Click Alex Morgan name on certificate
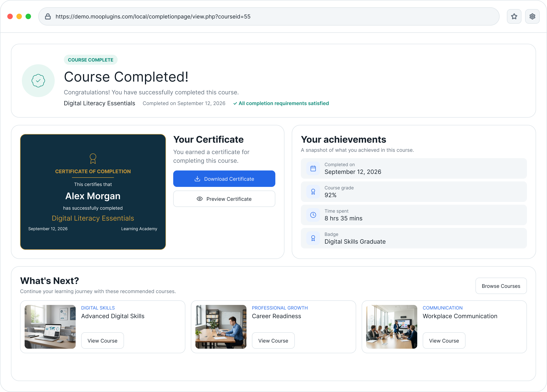 (93, 196)
